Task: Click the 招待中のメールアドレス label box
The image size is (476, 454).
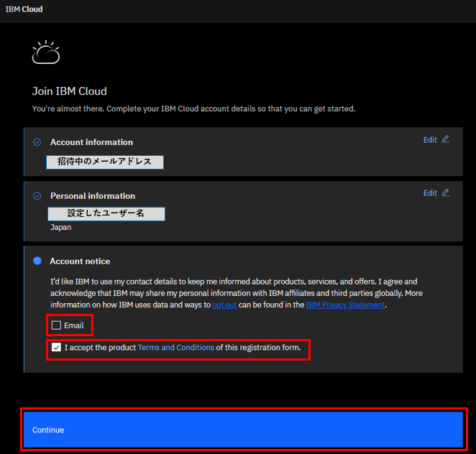Action: (105, 162)
